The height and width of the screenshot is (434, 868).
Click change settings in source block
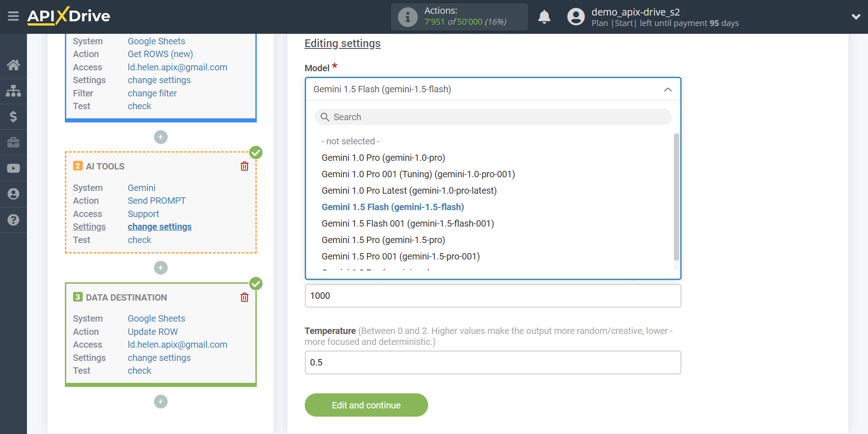[159, 80]
